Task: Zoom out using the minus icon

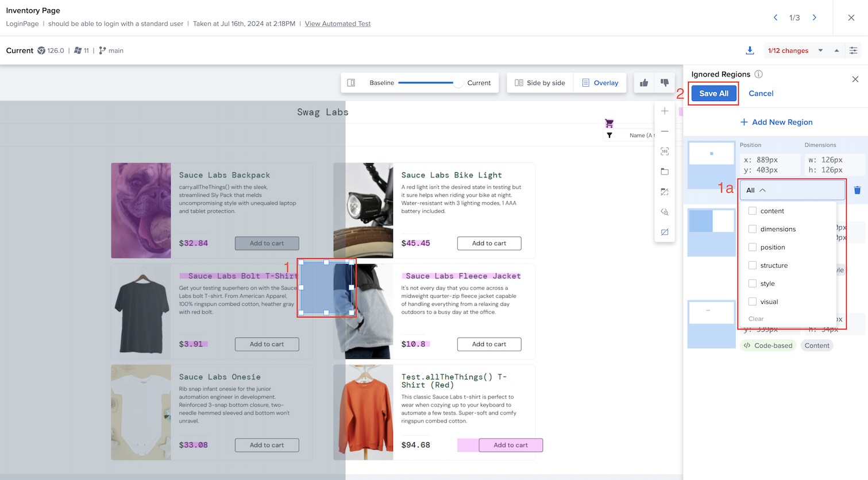Action: (665, 131)
